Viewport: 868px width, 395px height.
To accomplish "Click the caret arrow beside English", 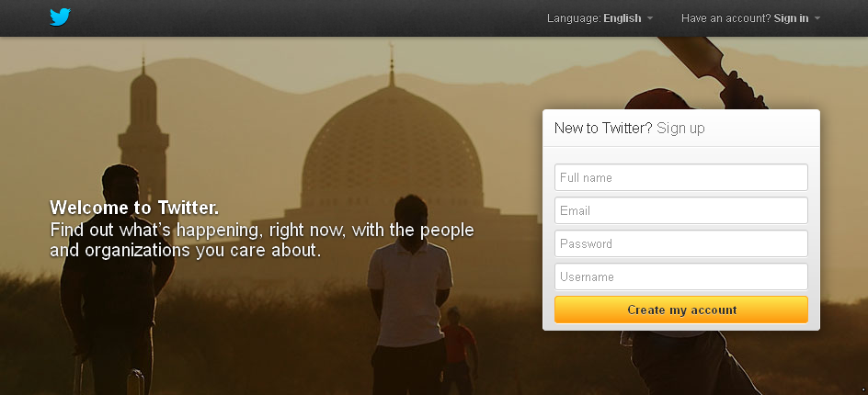I will pyautogui.click(x=650, y=18).
